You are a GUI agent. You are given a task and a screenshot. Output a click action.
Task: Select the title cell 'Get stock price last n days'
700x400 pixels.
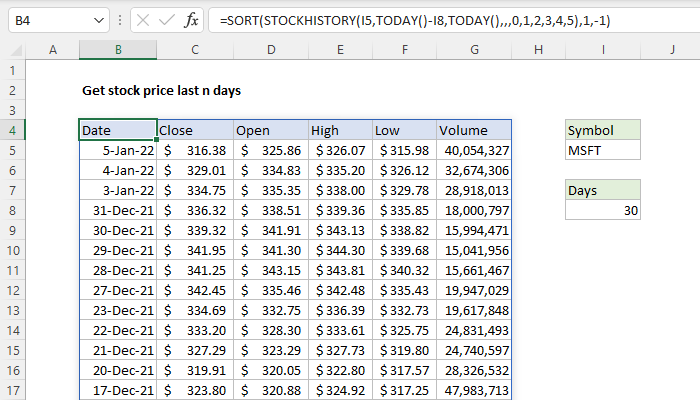[160, 90]
